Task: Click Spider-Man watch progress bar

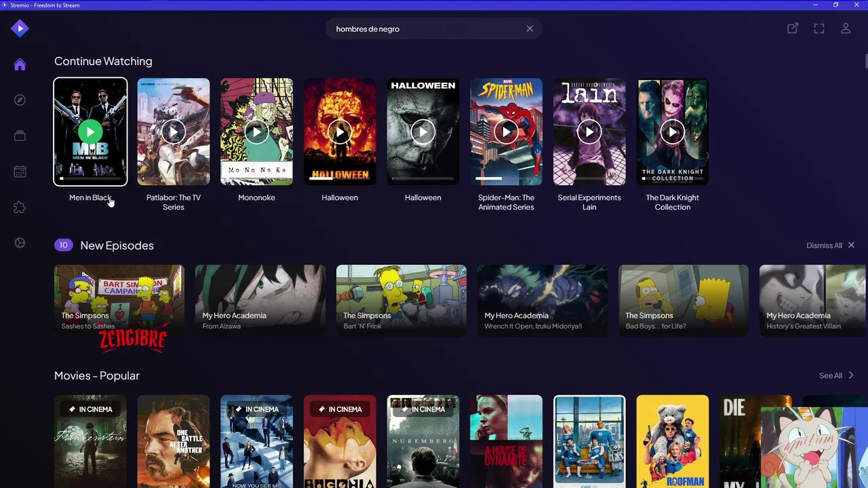Action: pyautogui.click(x=506, y=179)
